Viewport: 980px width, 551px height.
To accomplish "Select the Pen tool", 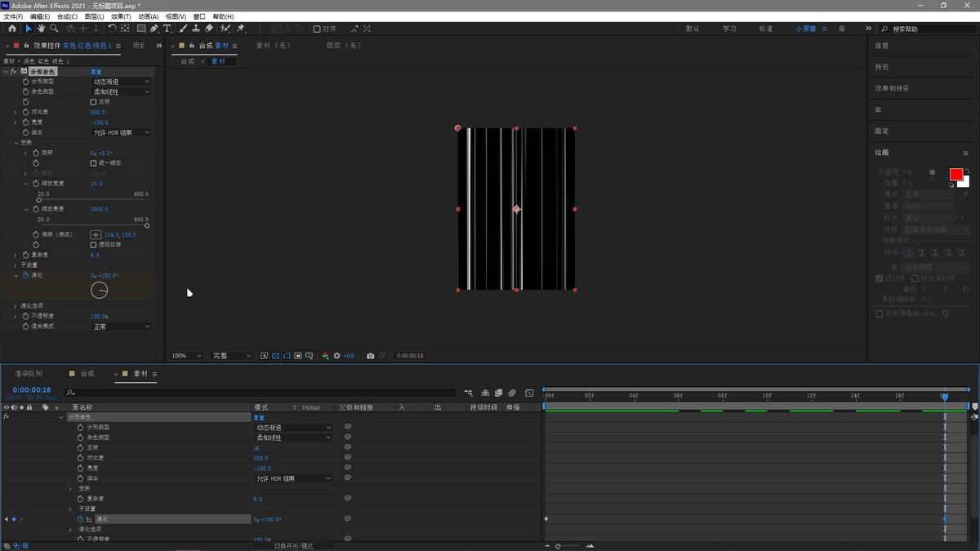I will pyautogui.click(x=154, y=29).
